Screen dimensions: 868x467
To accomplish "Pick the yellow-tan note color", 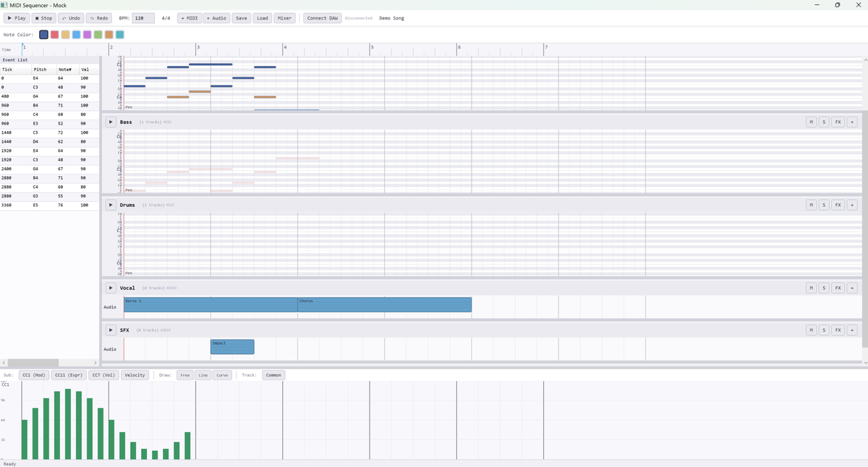I will [x=65, y=35].
